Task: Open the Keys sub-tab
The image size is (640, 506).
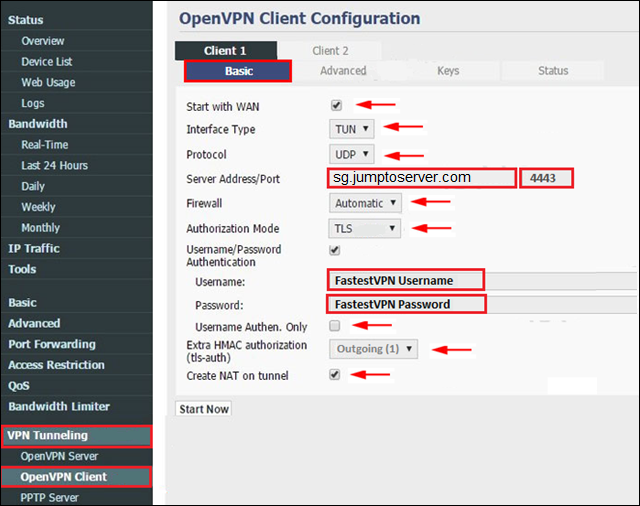Action: click(448, 71)
